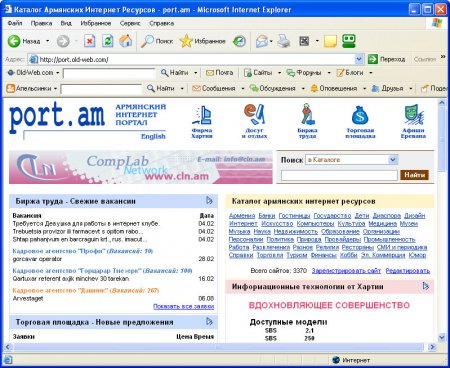Click arrow icon in Биржа труда header
Viewport: 450px width, 368px height.
[x=209, y=201]
